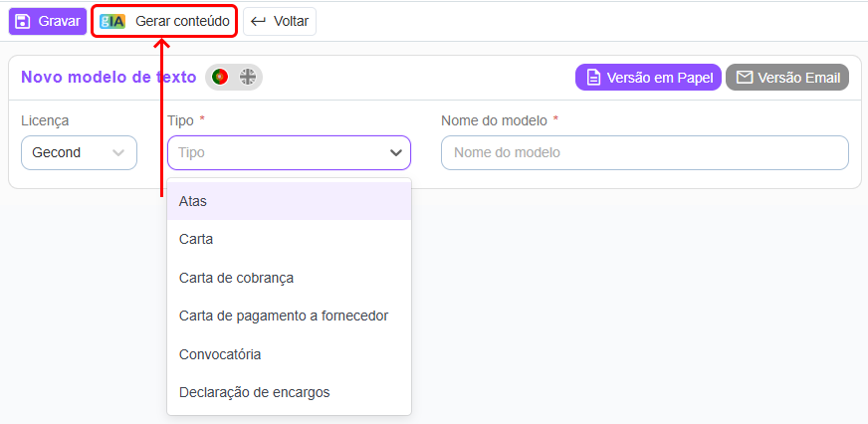The width and height of the screenshot is (868, 424).
Task: Click the Nome do modelo field
Action: (x=644, y=152)
